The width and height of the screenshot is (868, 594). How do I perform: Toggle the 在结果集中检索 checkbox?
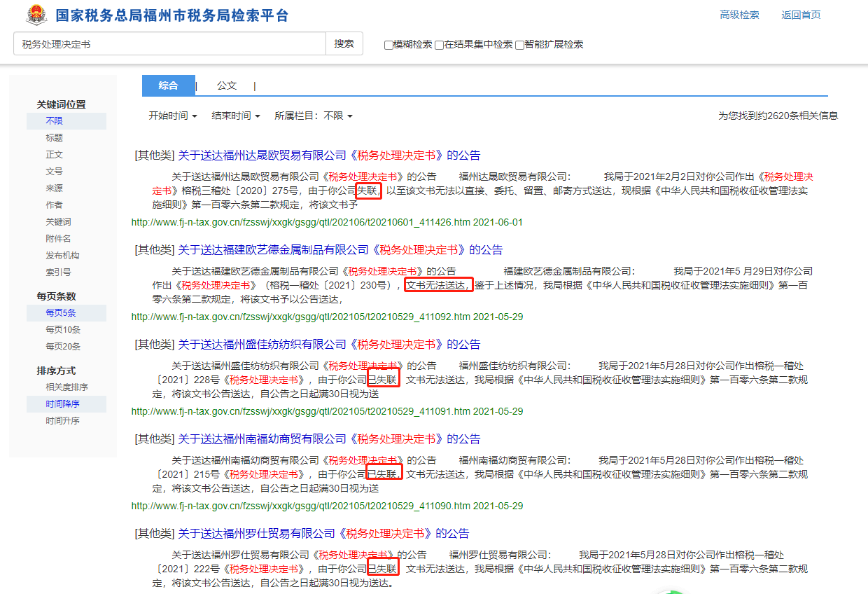point(439,45)
